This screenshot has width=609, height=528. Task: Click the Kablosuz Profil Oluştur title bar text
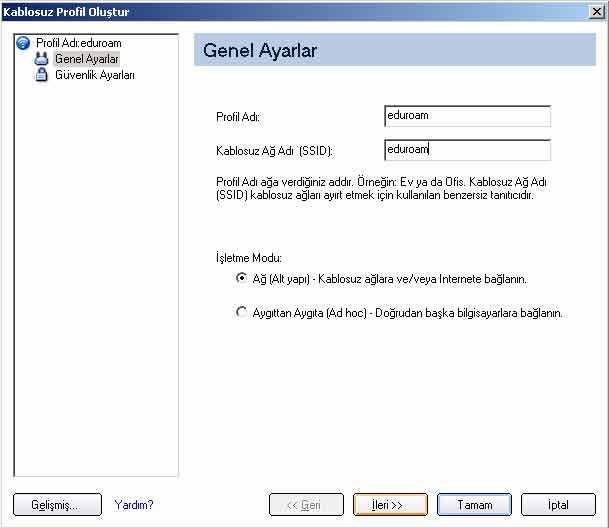(x=66, y=12)
